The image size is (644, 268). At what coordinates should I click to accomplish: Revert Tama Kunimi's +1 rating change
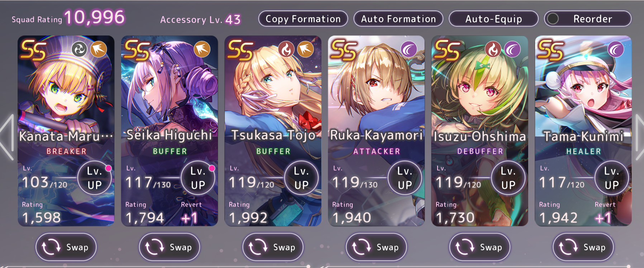point(605,213)
